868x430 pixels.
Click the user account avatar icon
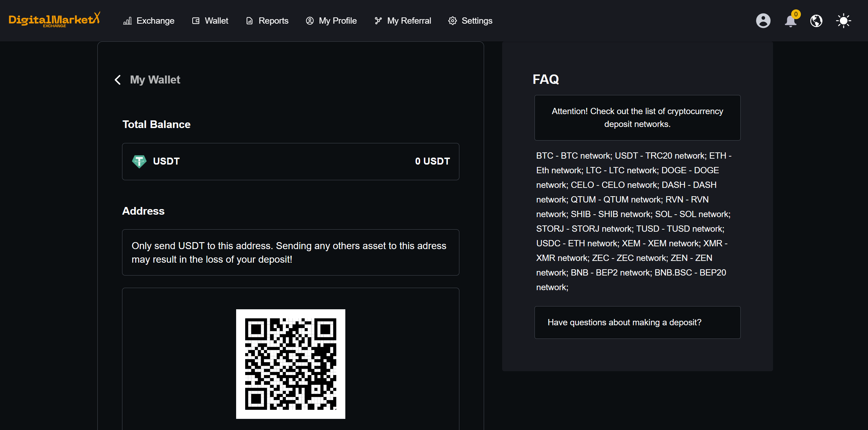[x=763, y=21]
